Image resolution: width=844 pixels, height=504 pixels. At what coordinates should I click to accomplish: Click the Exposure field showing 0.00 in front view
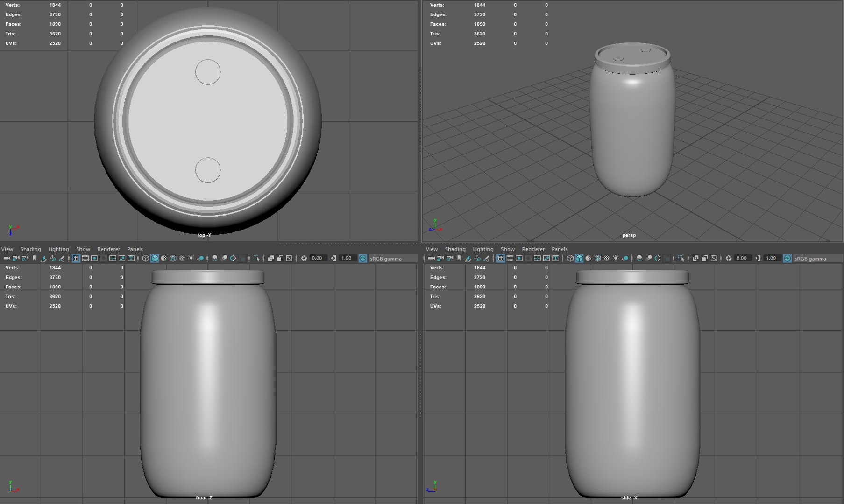pos(319,258)
